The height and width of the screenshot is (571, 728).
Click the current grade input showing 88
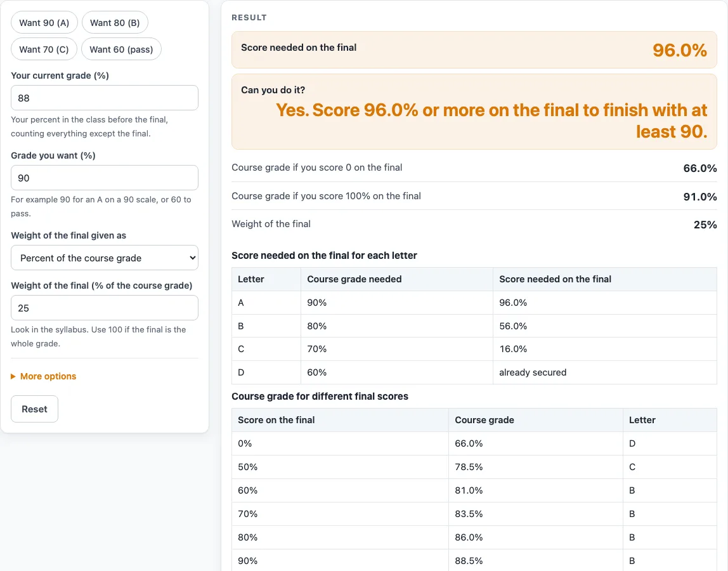105,98
